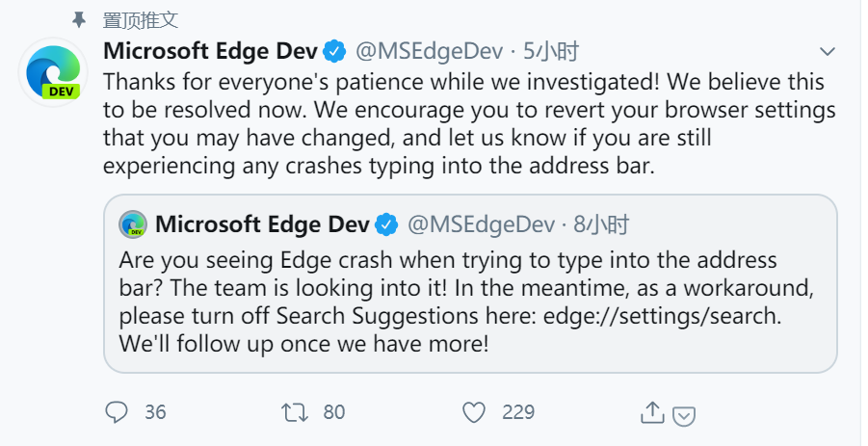This screenshot has width=868, height=446.
Task: Click the pin icon above the tweet
Action: point(78,20)
